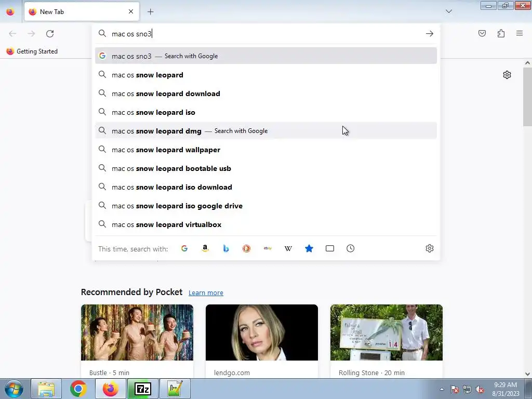This screenshot has height=399, width=532.
Task: Search with the Google engine icon
Action: 184,248
